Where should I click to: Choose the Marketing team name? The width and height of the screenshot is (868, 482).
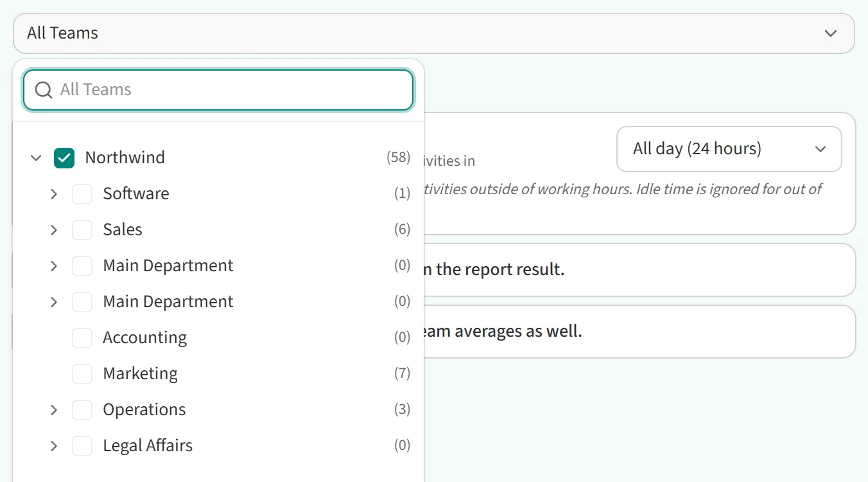[x=141, y=373]
